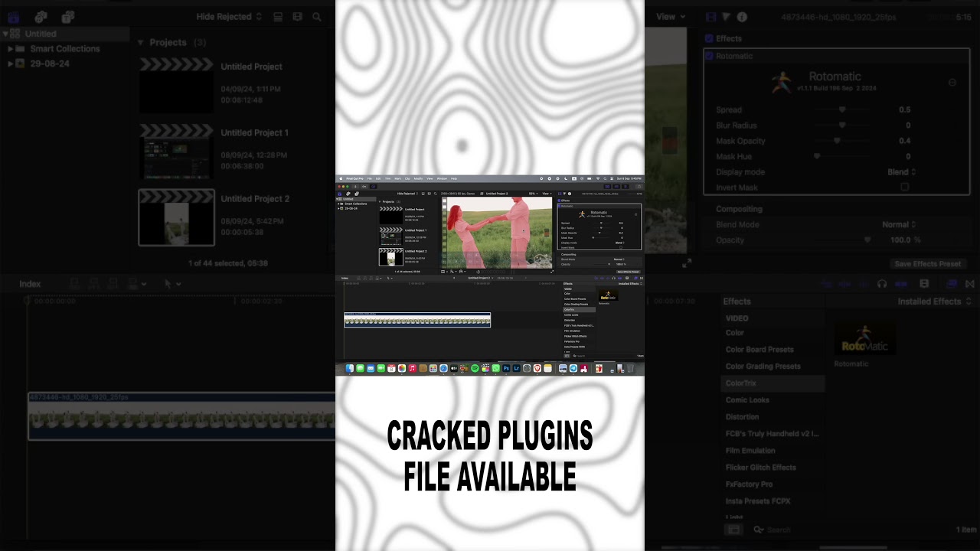Open Finder in the center window's Dock
Screen dimensions: 980x551
point(350,368)
